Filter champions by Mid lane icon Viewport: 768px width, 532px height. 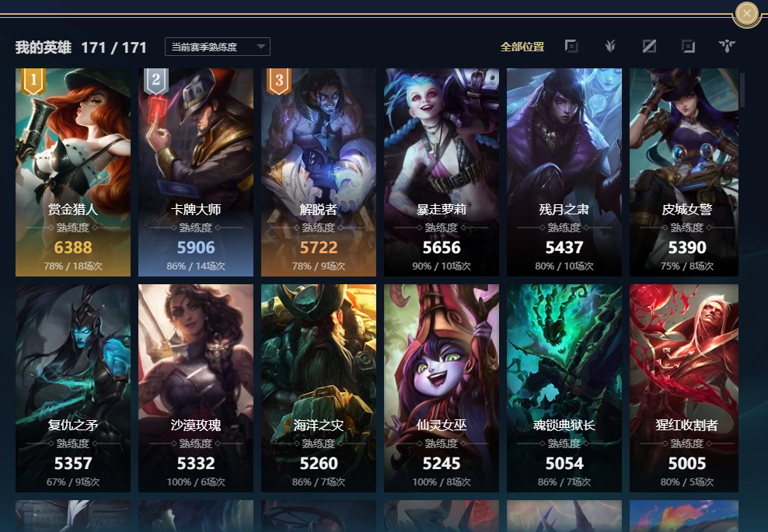tap(649, 46)
